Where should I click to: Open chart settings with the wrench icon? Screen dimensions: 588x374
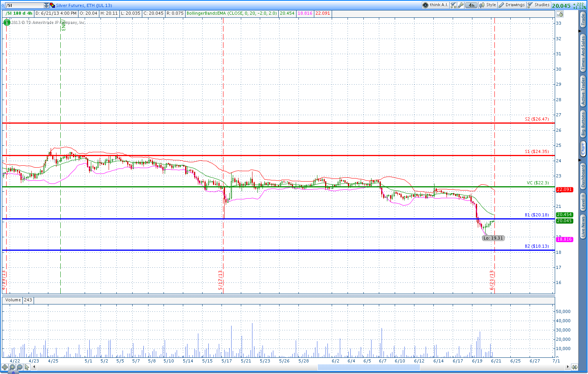[x=461, y=5]
